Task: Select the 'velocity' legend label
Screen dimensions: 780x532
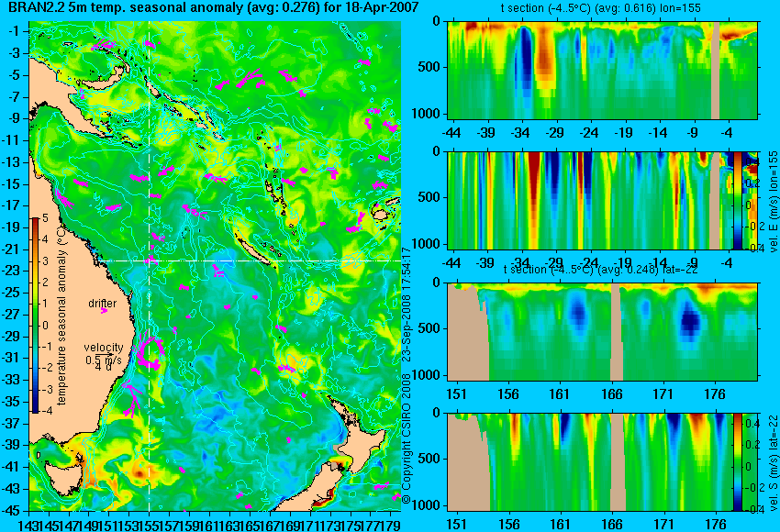Action: 104,348
